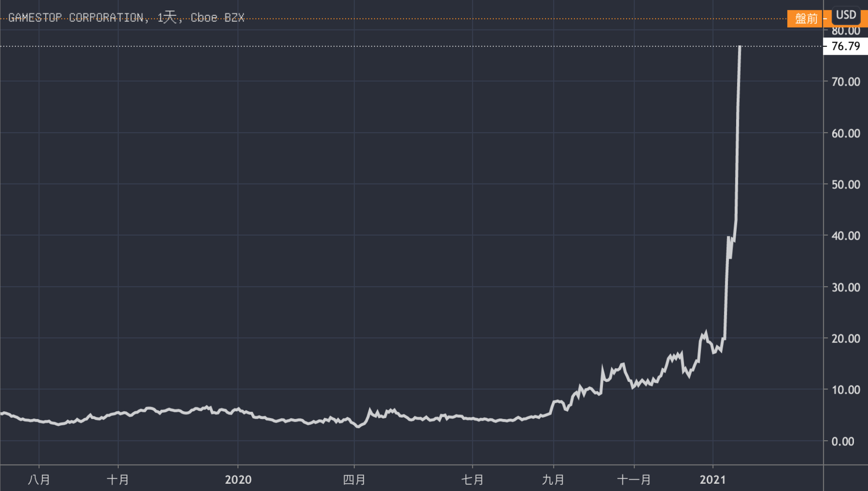868x491 pixels.
Task: Select 十月 on the time axis
Action: [x=118, y=480]
